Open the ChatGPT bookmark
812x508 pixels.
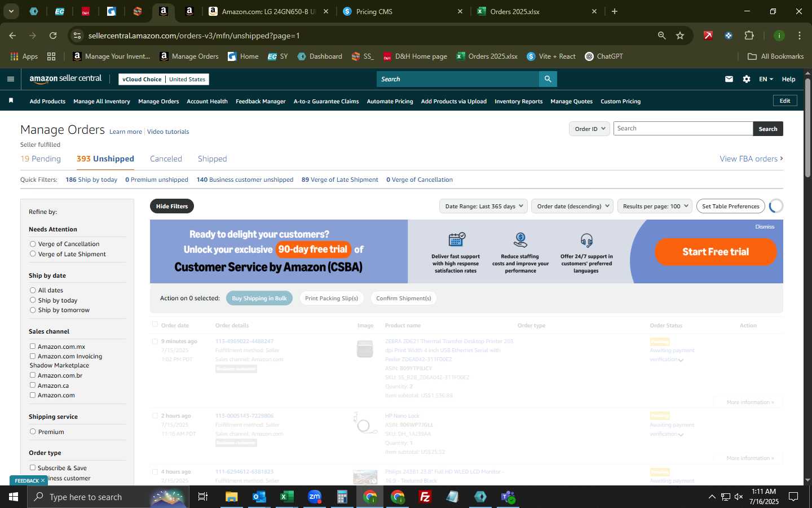pos(604,56)
